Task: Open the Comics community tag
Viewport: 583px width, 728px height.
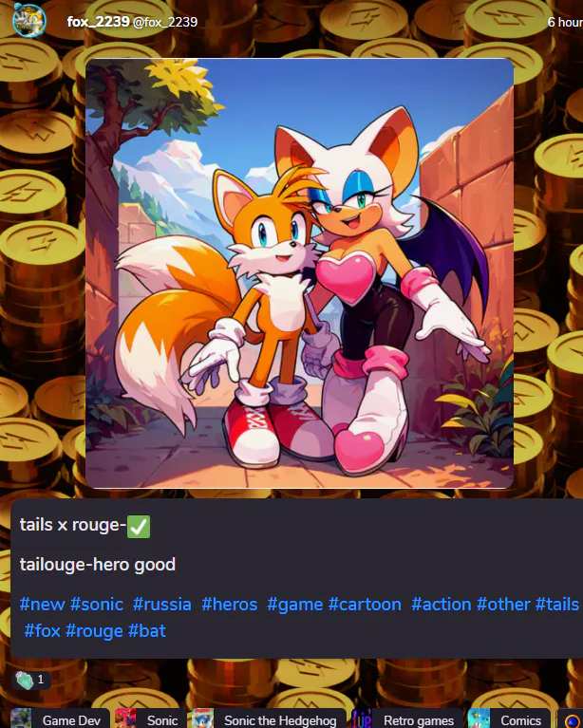Action: (509, 719)
